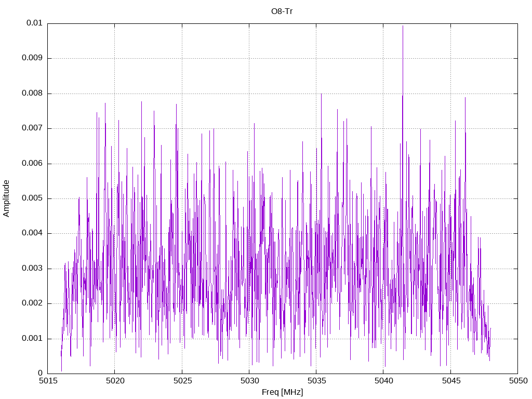
Task: Click the 5045 x-axis tick label
Action: click(x=451, y=381)
